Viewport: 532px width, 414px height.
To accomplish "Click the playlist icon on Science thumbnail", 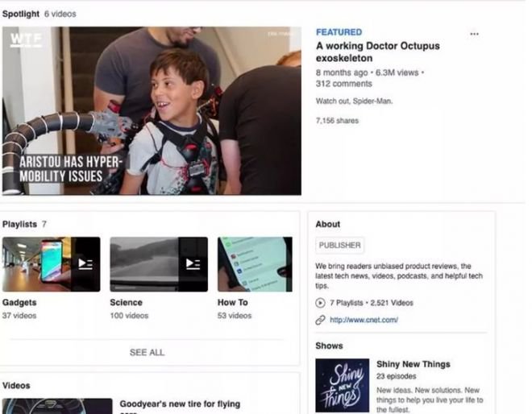I will [x=193, y=264].
